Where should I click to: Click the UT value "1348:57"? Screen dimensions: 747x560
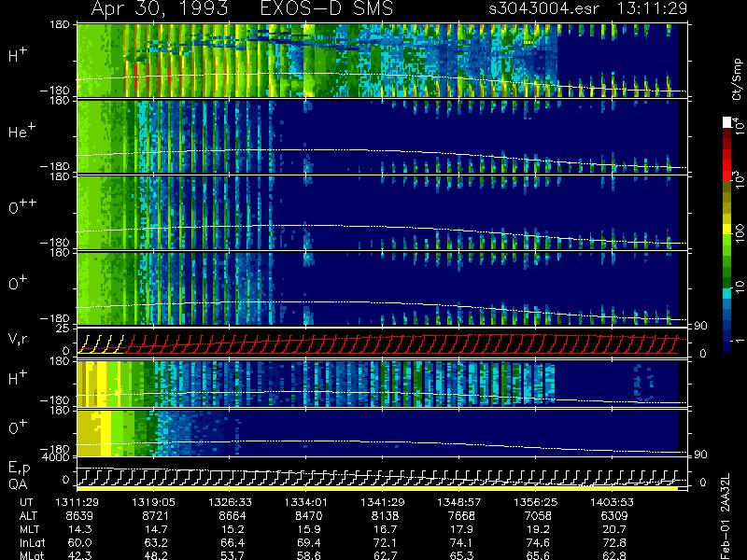pos(459,502)
